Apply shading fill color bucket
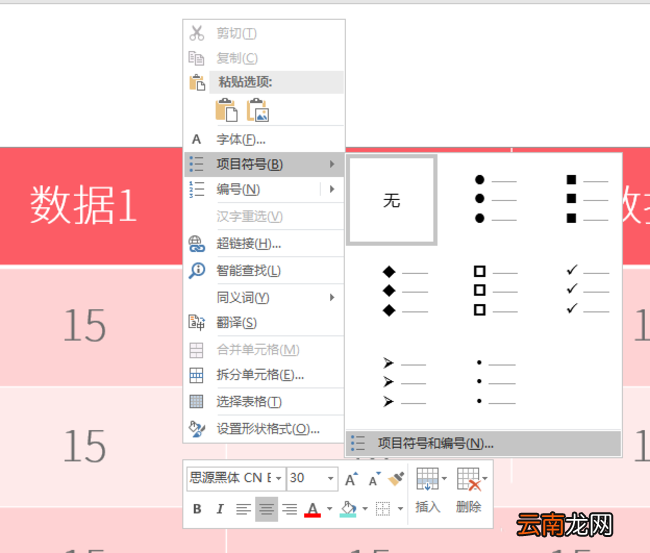 point(348,509)
